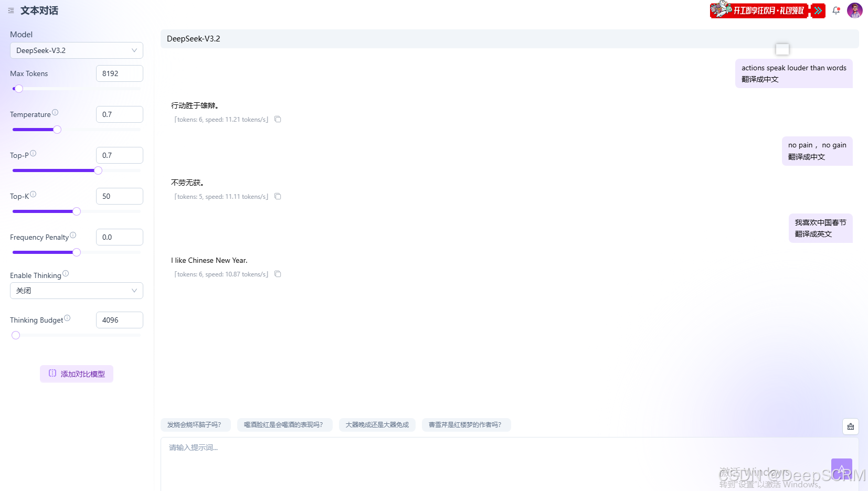This screenshot has height=491, width=868.
Task: Click the 'tokens: 5, speed: 11.11' stats
Action: pos(221,197)
